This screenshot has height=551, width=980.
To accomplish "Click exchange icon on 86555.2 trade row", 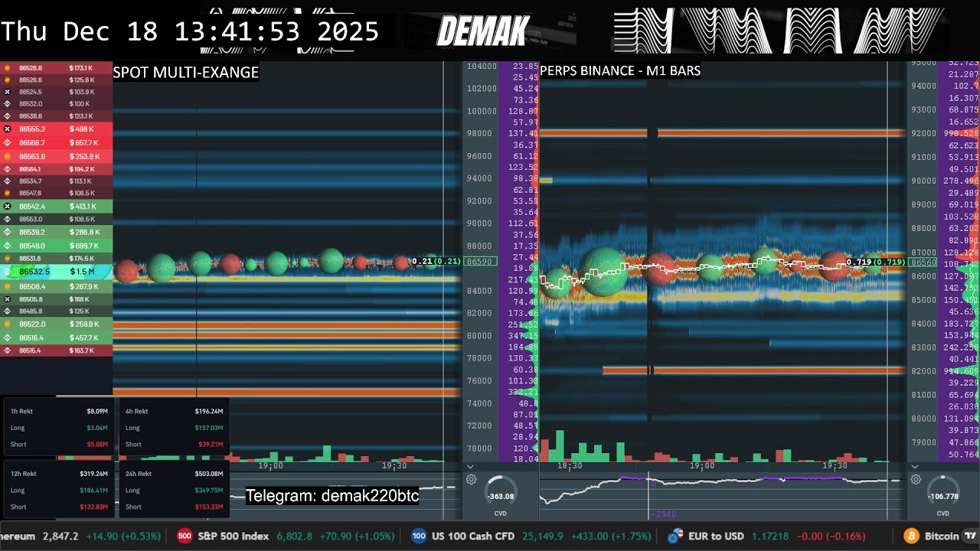I will (8, 129).
